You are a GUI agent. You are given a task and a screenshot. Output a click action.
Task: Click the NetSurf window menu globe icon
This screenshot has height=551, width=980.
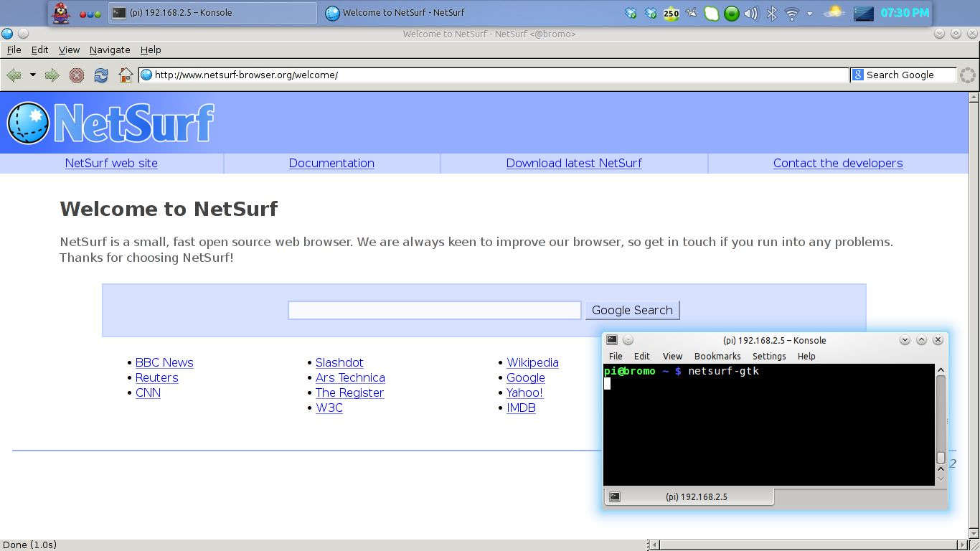coord(7,34)
